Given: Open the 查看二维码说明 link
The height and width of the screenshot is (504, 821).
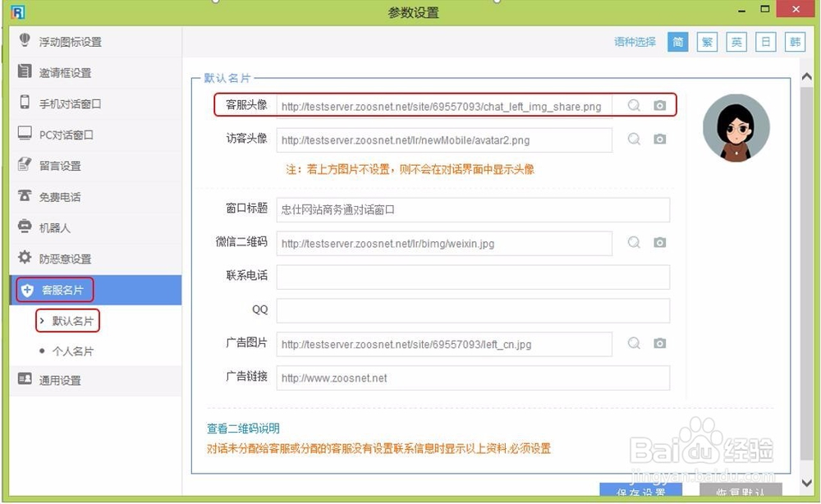Looking at the screenshot, I should (243, 428).
